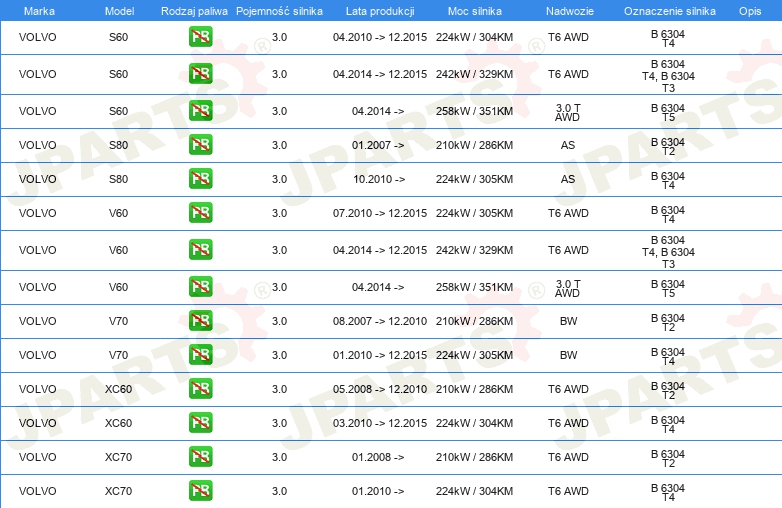Click fuel icon in S60 242kW/329KM row
Viewport: 782px width, 508px height.
pos(200,74)
